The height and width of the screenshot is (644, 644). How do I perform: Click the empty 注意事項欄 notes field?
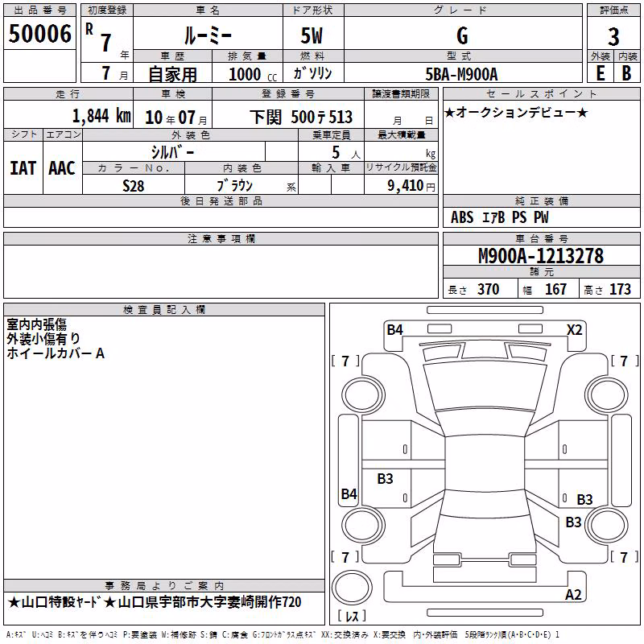click(221, 271)
